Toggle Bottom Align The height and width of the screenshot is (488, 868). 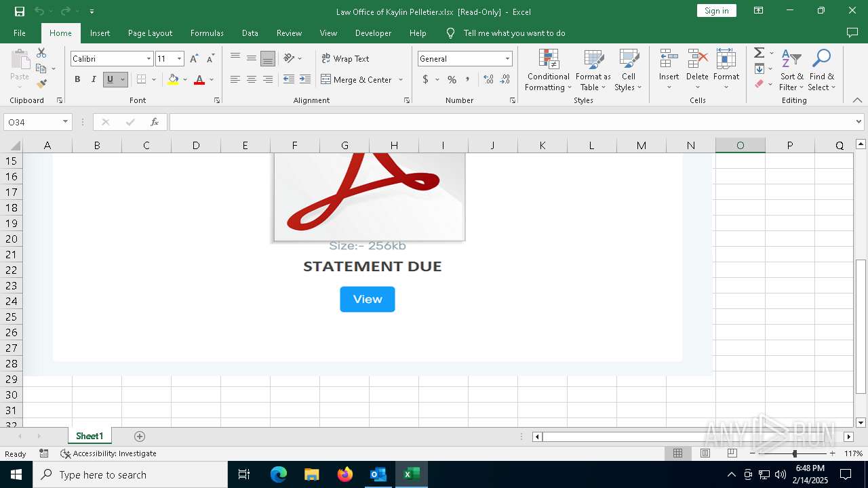coord(268,58)
